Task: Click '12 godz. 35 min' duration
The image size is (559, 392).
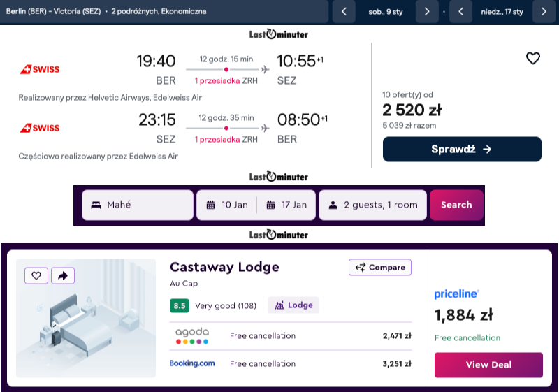Action: 226,118
